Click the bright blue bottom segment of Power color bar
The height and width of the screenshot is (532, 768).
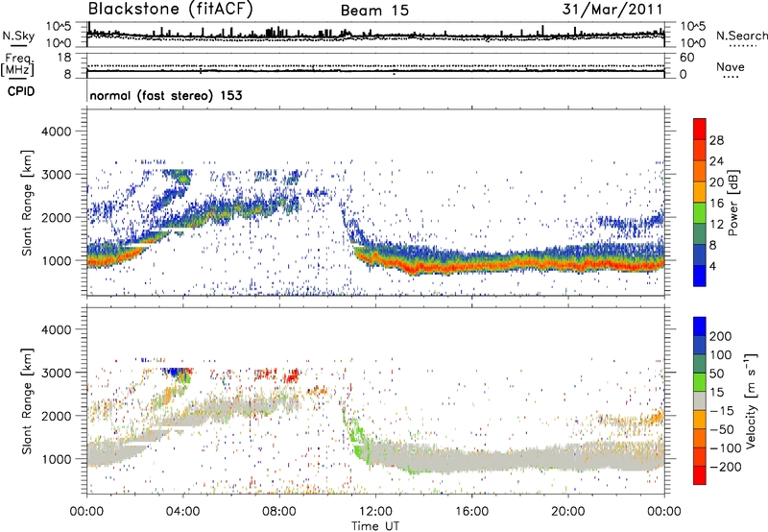700,276
